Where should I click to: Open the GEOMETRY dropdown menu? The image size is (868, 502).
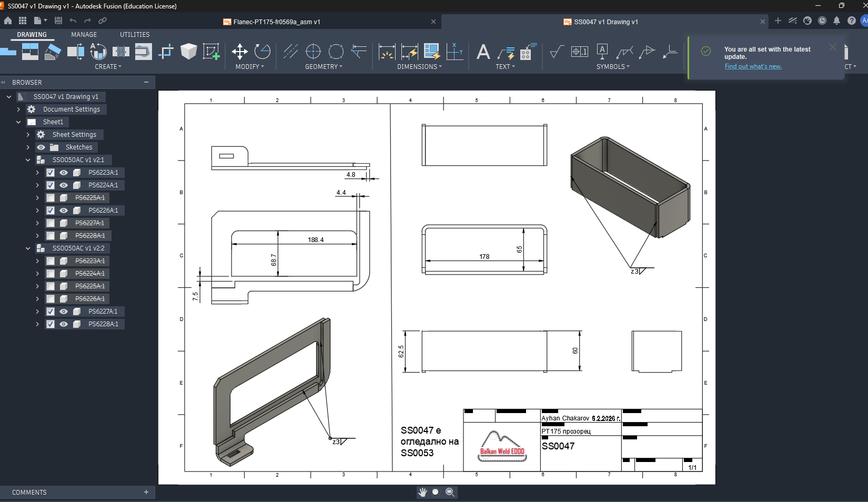324,67
